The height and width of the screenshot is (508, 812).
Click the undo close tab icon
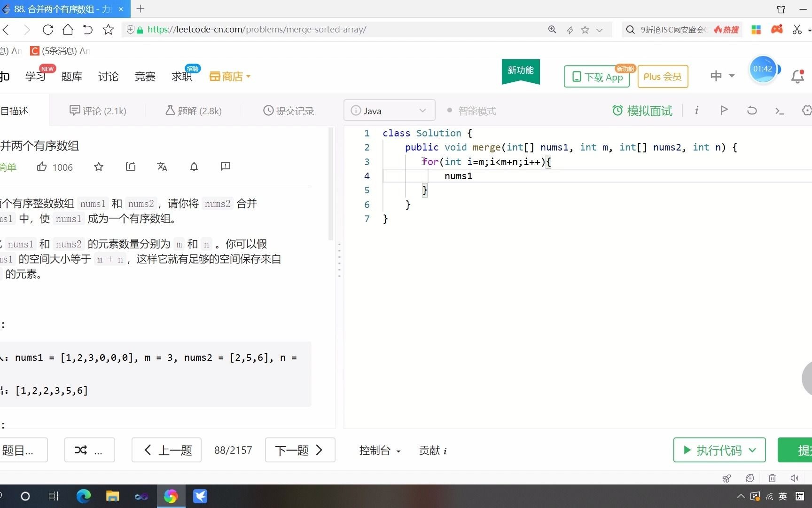[88, 30]
